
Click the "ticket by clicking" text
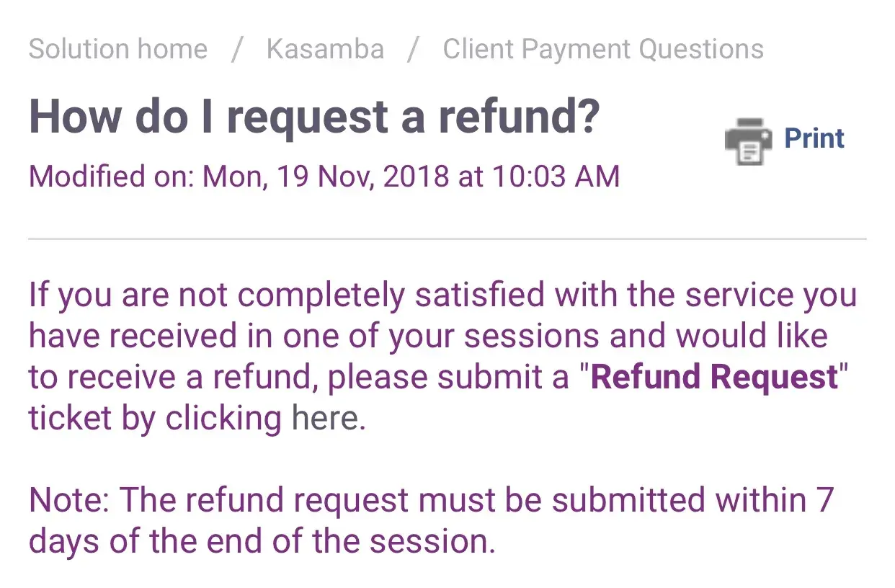[154, 418]
